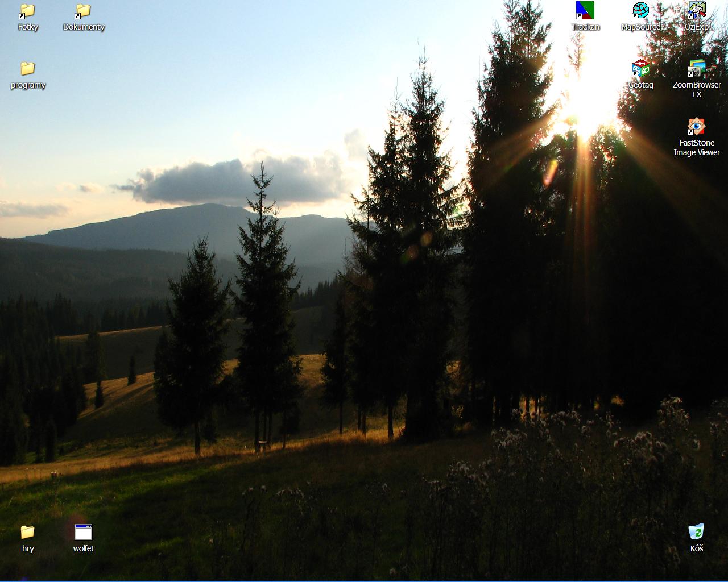The image size is (728, 582).
Task: Select the Kôš recycle bin icon
Action: click(696, 532)
